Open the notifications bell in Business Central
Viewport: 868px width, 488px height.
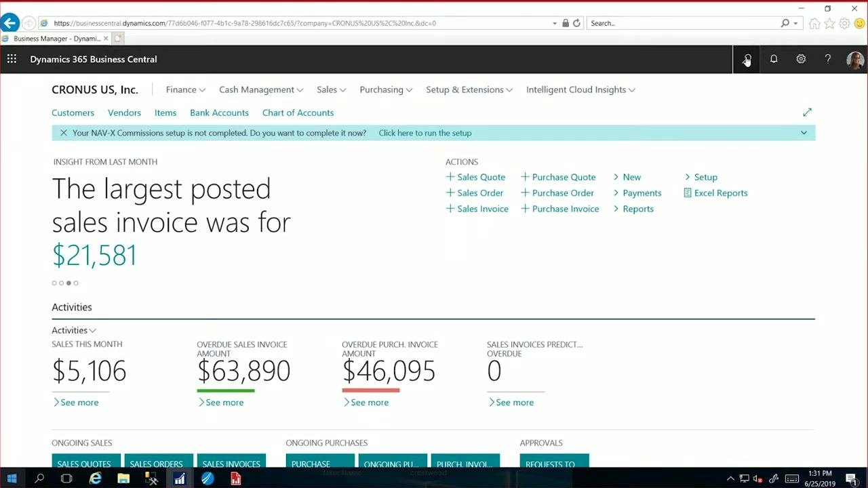point(774,59)
